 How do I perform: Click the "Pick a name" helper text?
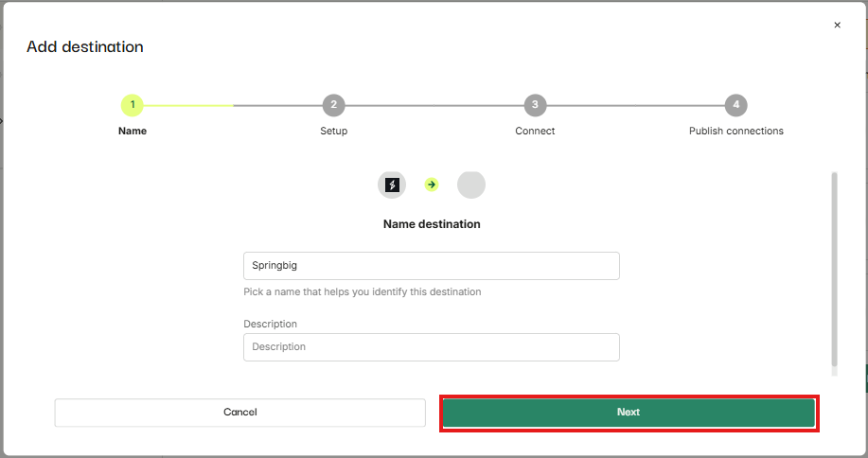tap(363, 291)
